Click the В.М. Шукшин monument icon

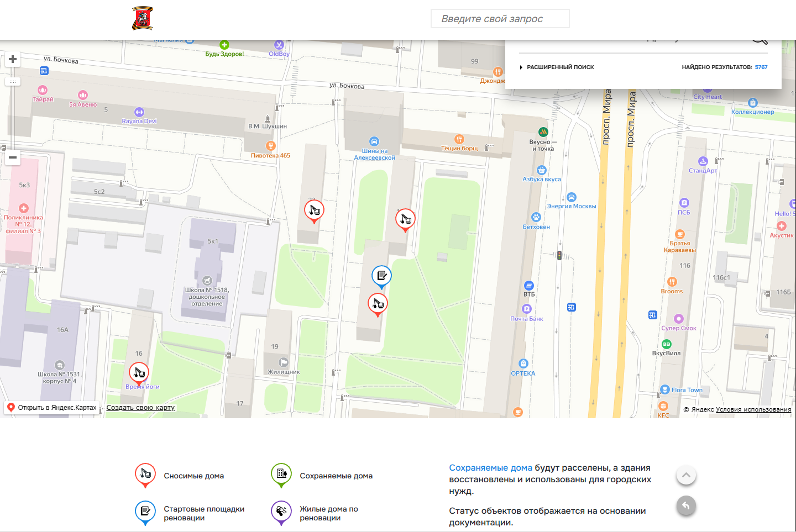tap(268, 119)
